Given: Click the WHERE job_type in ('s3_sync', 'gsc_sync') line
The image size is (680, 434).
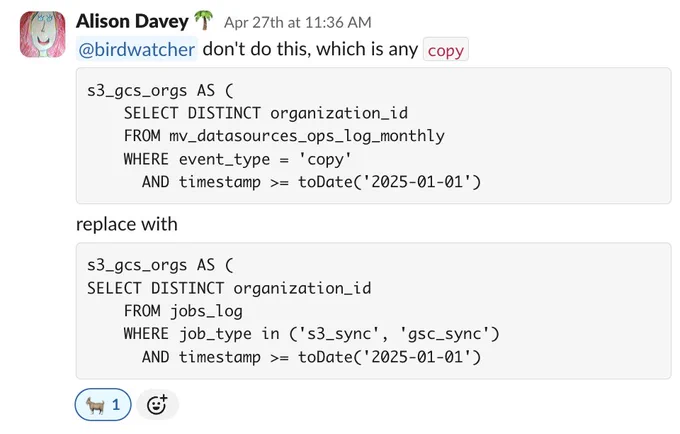Looking at the screenshot, I should (311, 334).
